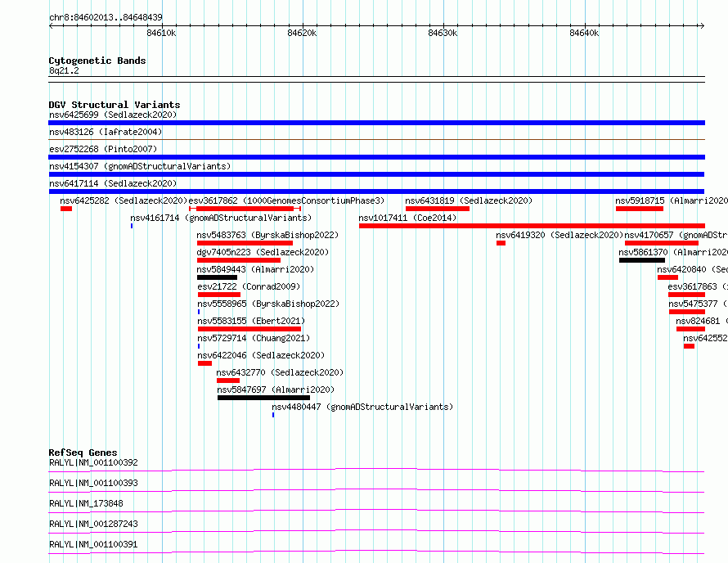Open nsv6422046 (Sedlazeck2020) label
This screenshot has width=728, height=563.
coord(262,355)
